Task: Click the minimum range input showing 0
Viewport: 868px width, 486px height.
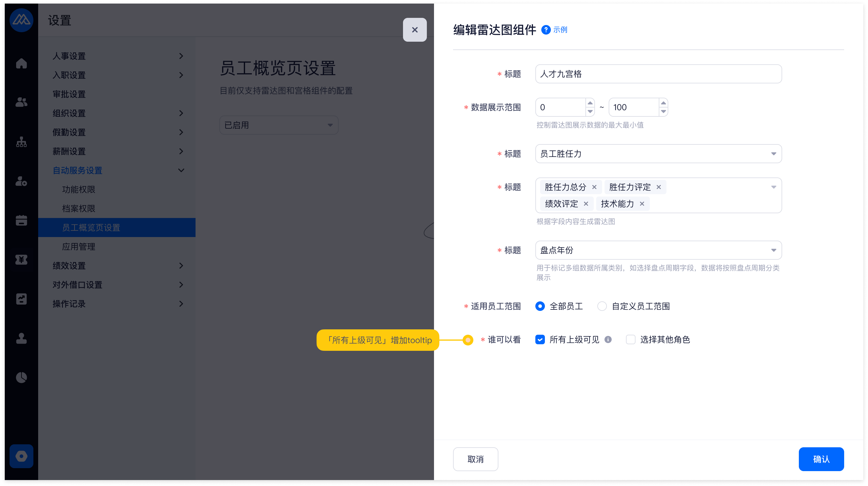Action: tap(561, 108)
